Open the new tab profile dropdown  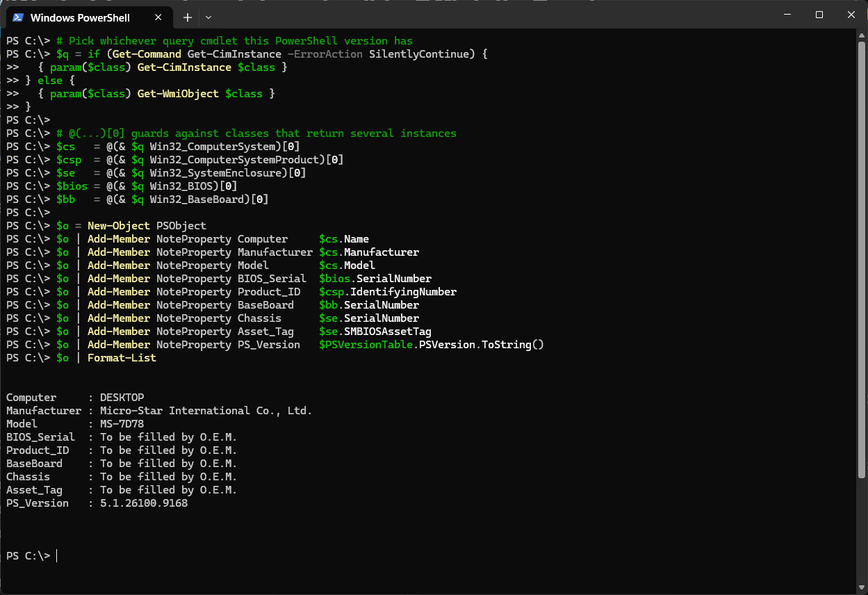(x=208, y=17)
